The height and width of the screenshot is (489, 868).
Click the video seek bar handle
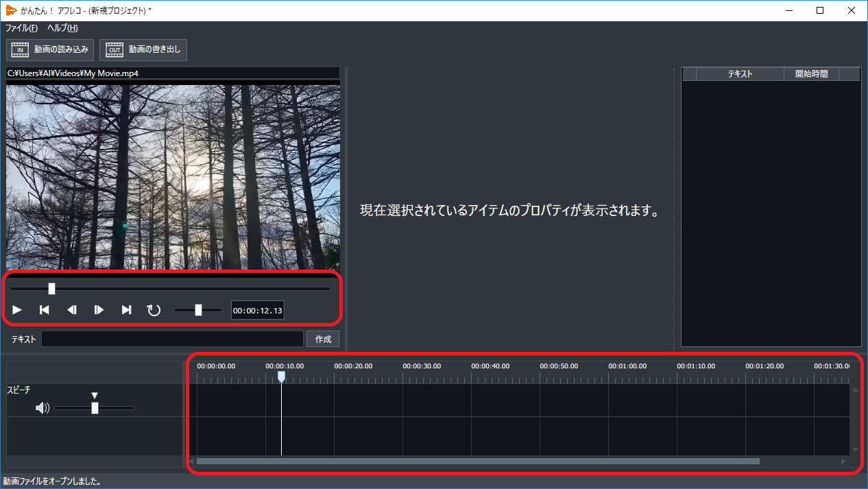[x=51, y=289]
